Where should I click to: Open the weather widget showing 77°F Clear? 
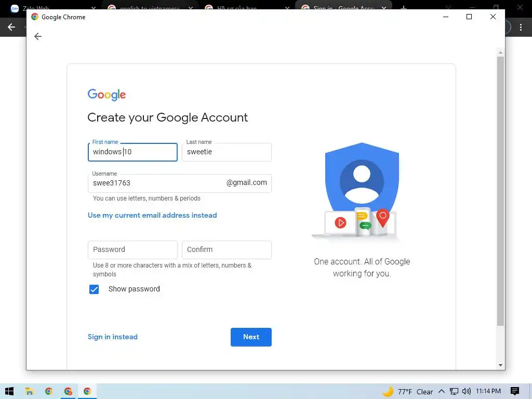[407, 392]
